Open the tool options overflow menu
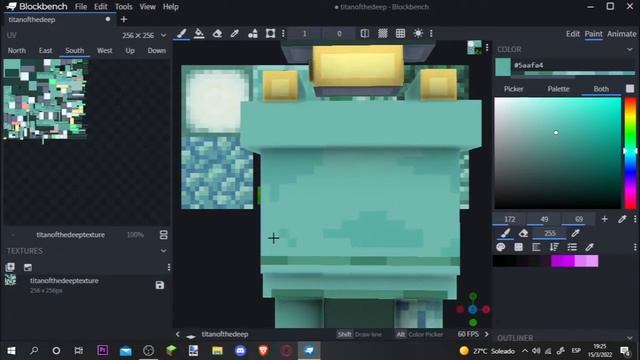This screenshot has width=640, height=360. click(283, 33)
